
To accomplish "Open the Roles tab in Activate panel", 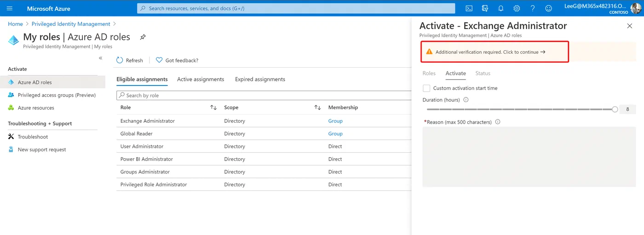I will click(429, 73).
